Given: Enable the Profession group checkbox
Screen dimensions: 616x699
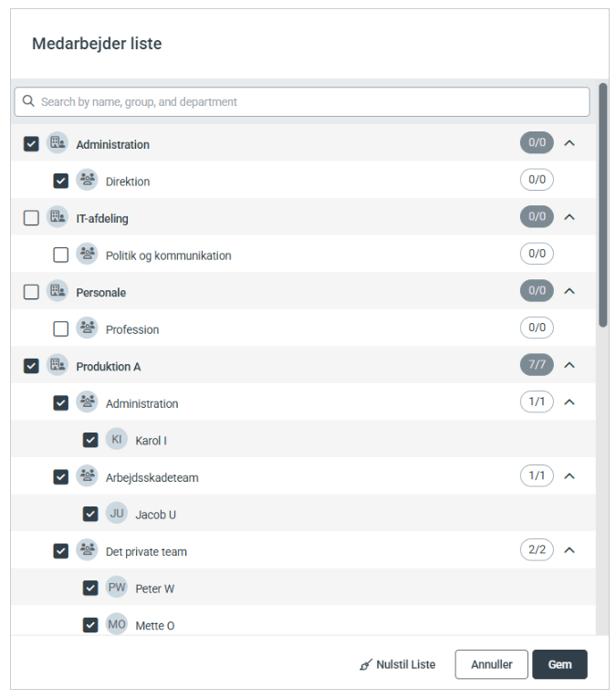Looking at the screenshot, I should click(61, 329).
